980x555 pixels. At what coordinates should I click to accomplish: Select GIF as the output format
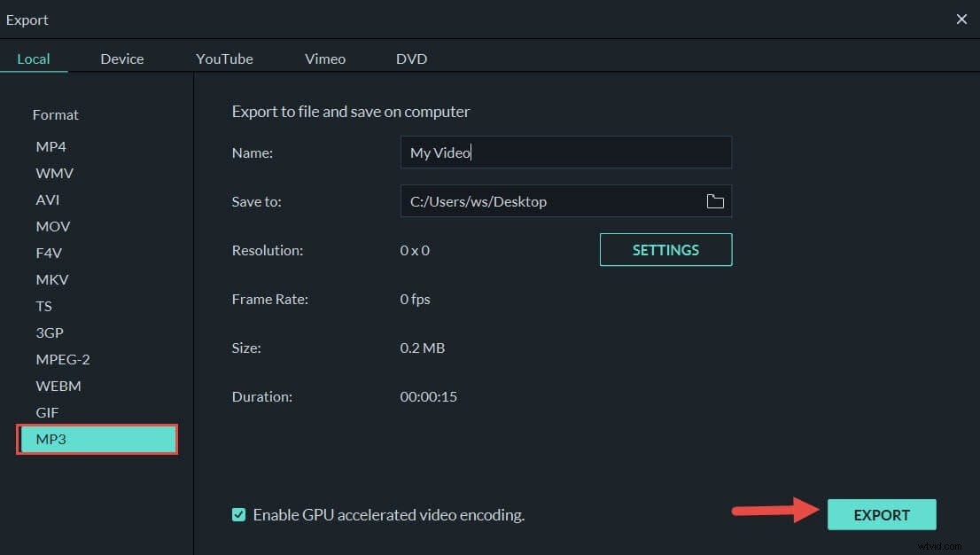pyautogui.click(x=47, y=412)
